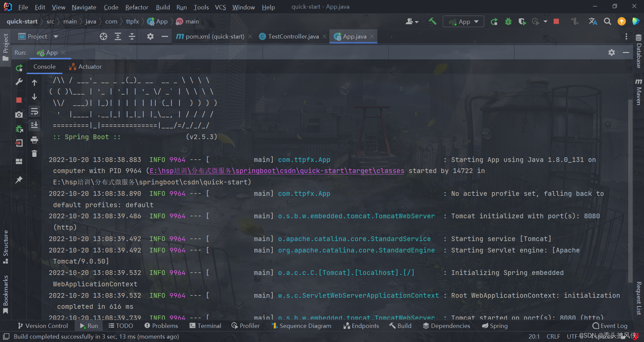644x342 pixels.
Task: Click Expand All in Project toolbar
Action: (x=118, y=37)
